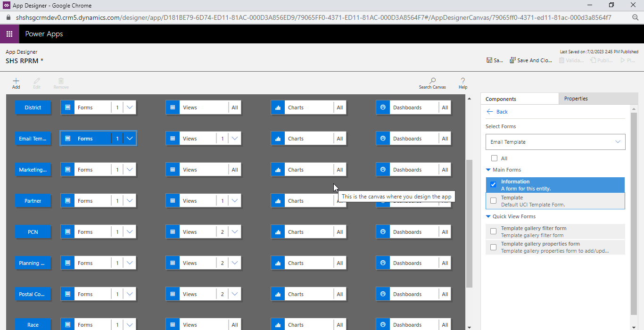Click the back arrow in the Components panel

point(490,112)
